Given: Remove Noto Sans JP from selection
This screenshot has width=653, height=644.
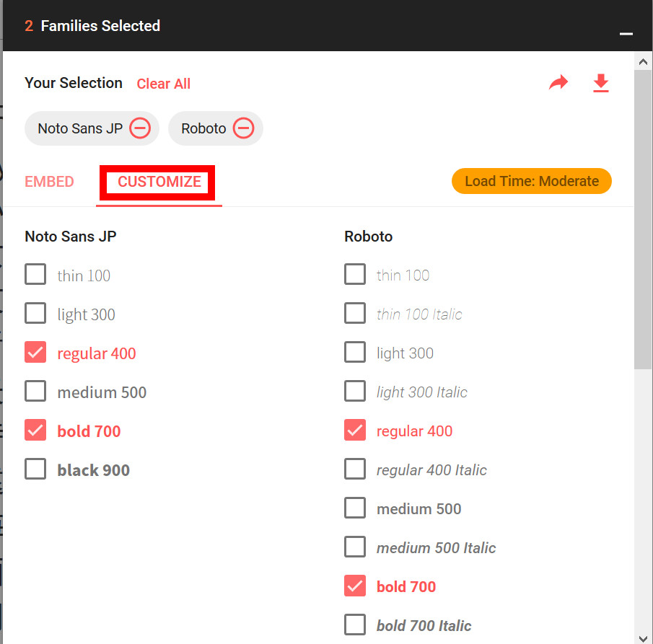Looking at the screenshot, I should (x=140, y=128).
